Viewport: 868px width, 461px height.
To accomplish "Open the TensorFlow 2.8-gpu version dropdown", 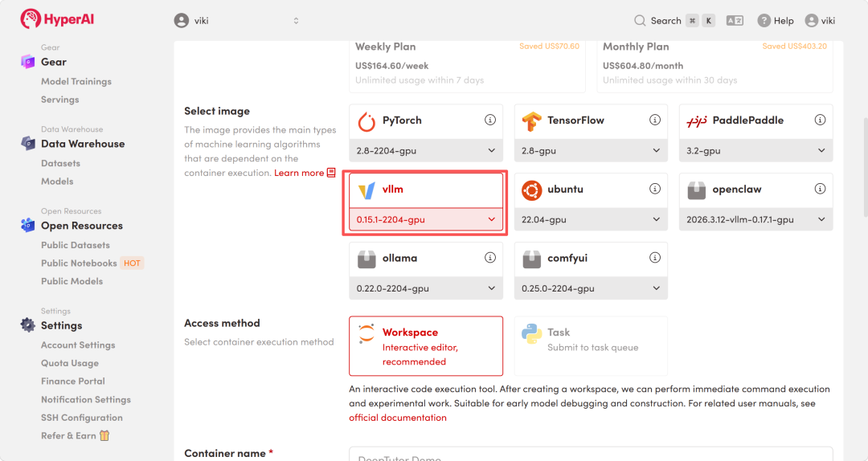I will 591,150.
